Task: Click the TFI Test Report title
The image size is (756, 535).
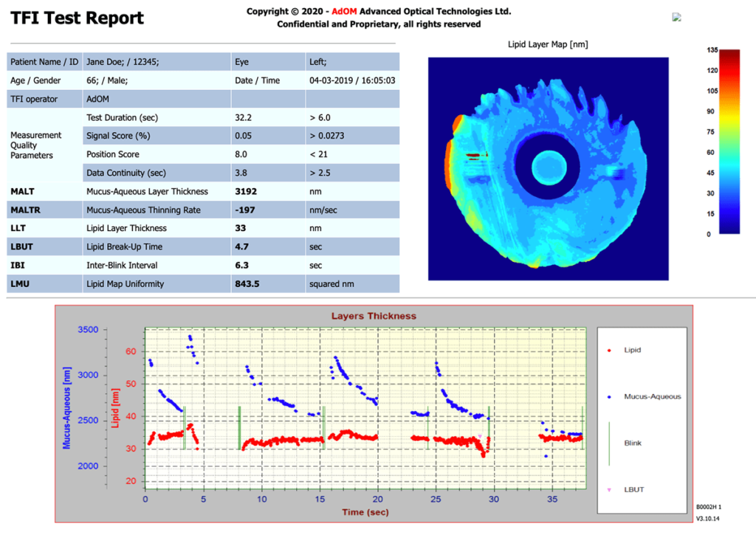Action: click(x=76, y=18)
